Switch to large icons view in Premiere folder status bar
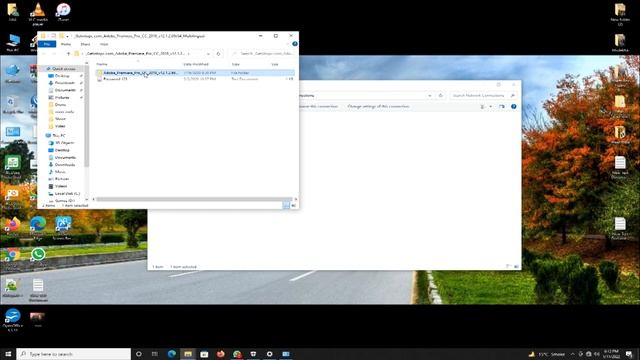This screenshot has height=360, width=640. [x=293, y=205]
